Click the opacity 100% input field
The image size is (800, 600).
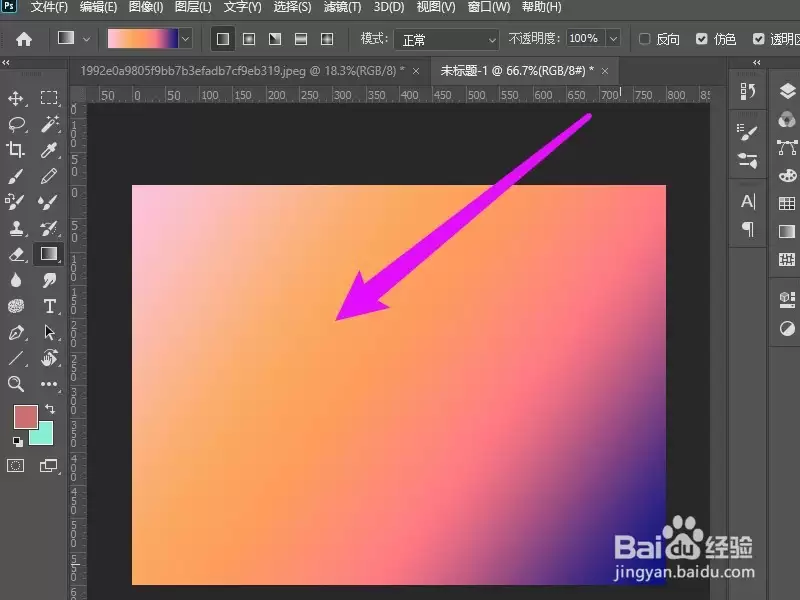tap(585, 39)
